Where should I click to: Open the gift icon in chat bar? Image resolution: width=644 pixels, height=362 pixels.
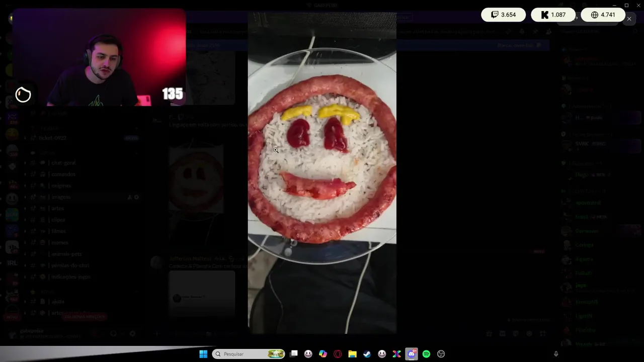coord(489,333)
